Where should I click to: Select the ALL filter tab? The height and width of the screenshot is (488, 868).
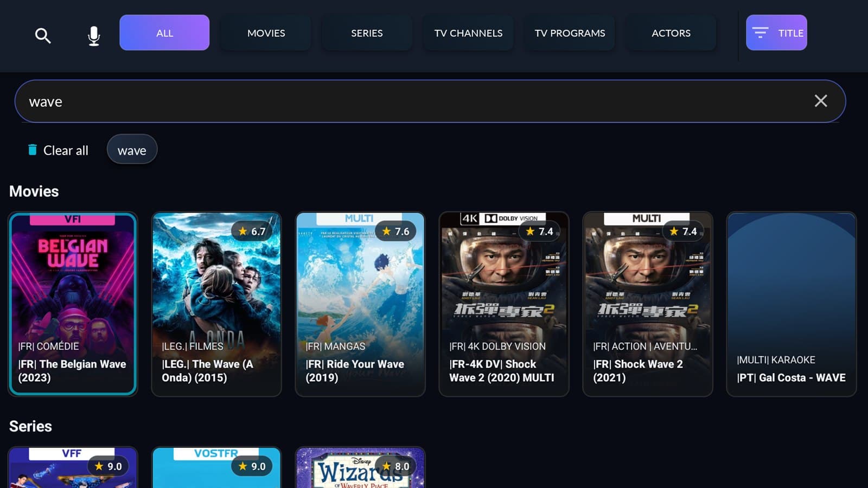(x=164, y=33)
